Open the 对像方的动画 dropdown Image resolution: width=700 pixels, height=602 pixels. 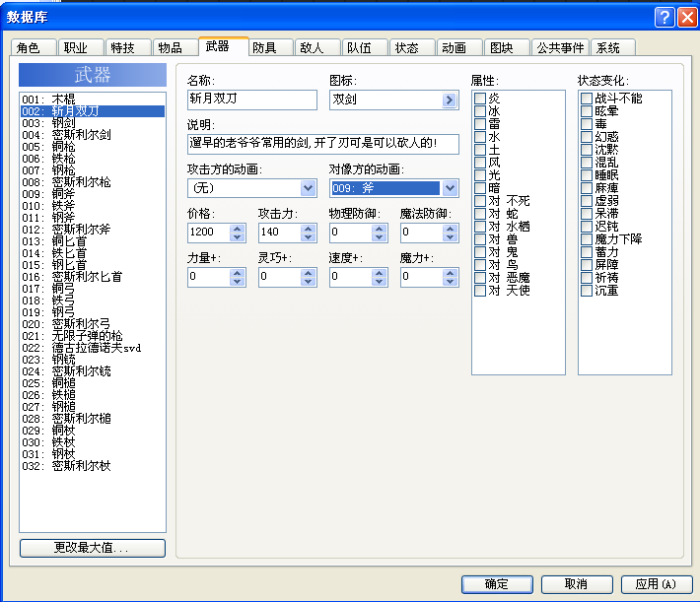450,188
